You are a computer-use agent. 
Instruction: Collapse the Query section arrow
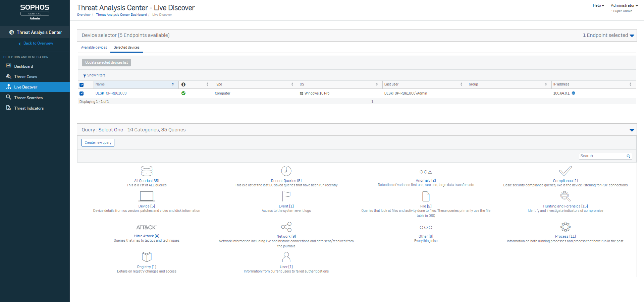point(632,130)
